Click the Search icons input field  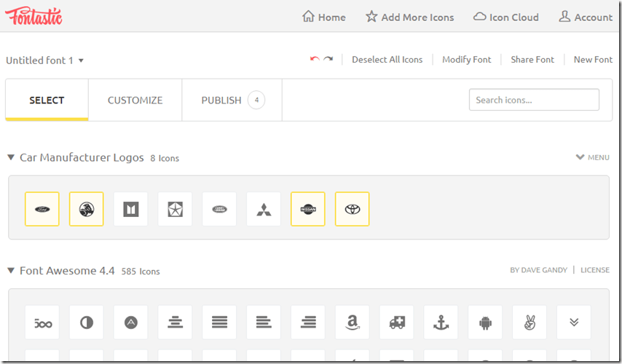534,100
